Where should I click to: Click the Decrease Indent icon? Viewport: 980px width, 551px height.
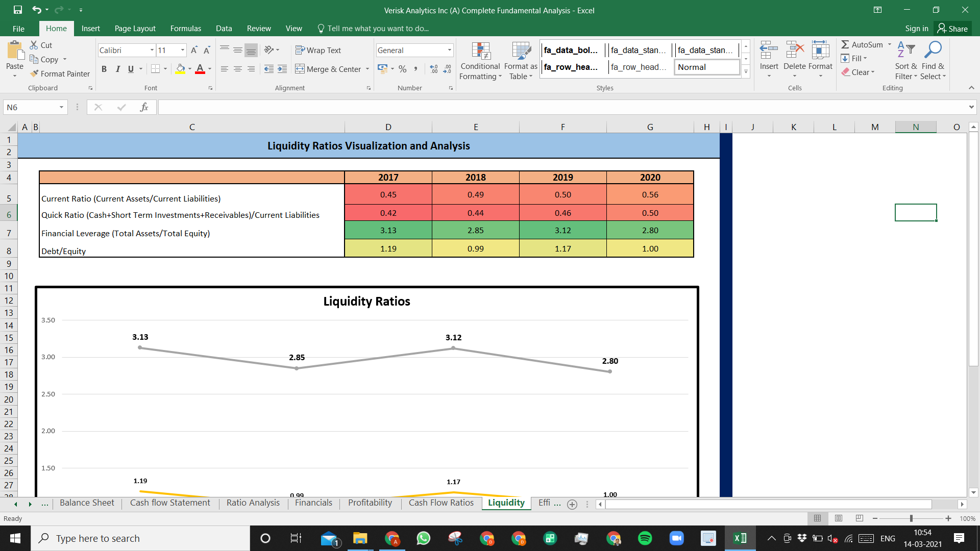tap(269, 69)
